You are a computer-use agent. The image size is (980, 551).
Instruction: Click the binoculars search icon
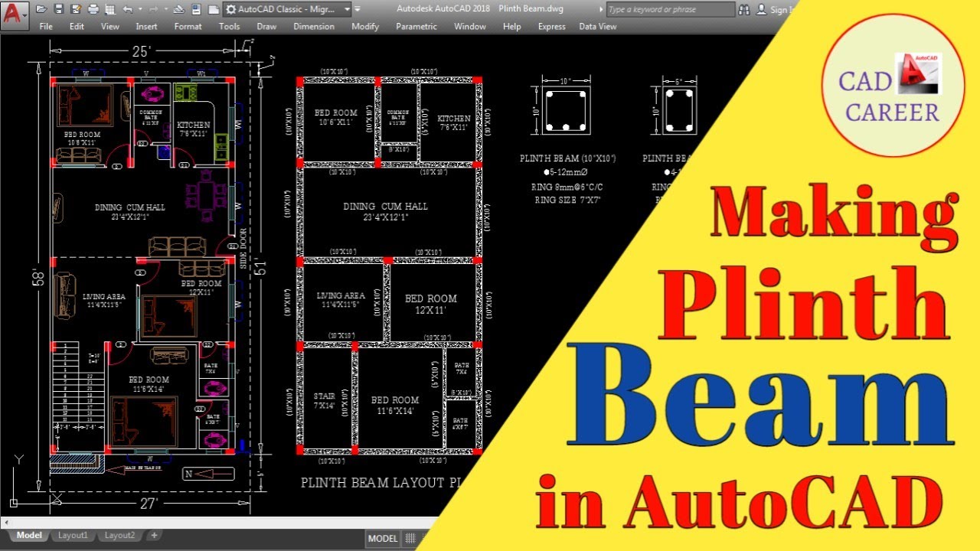(743, 10)
